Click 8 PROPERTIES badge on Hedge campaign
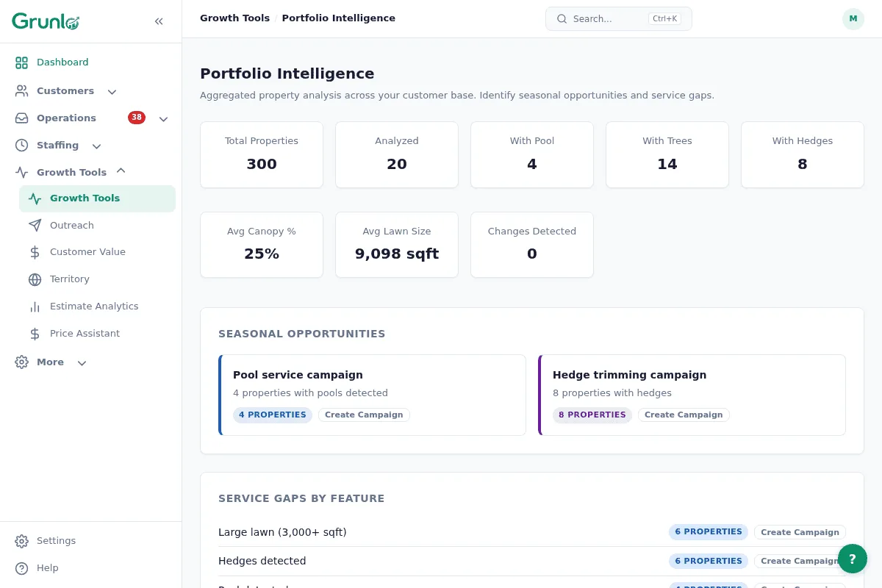The width and height of the screenshot is (882, 588). tap(592, 415)
